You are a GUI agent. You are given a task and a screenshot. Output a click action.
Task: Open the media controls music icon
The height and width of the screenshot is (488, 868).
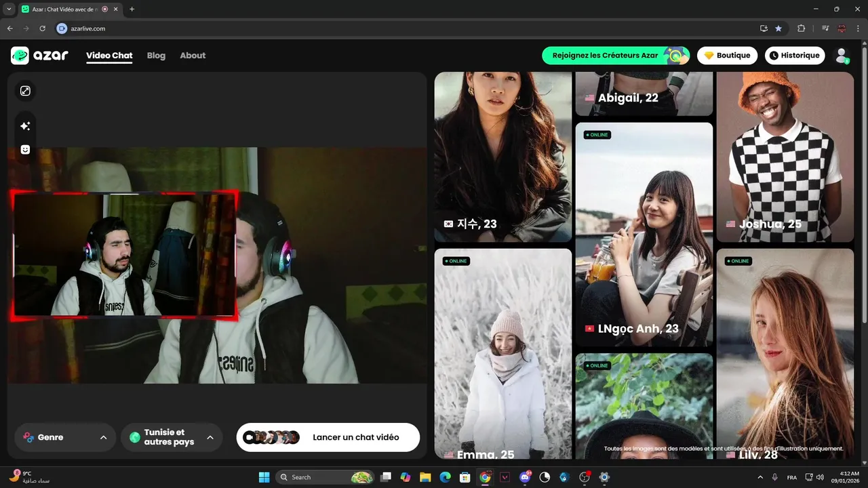pos(825,28)
